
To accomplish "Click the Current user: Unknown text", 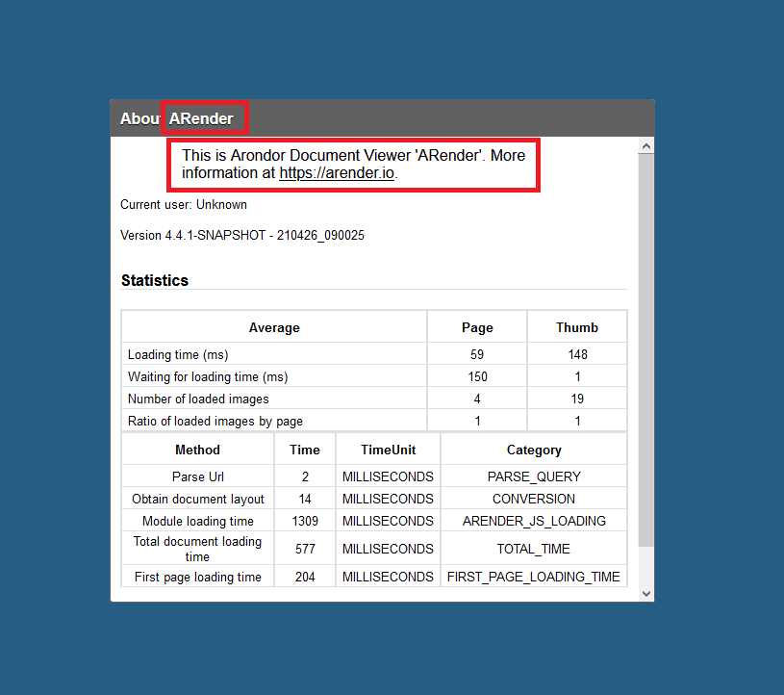I will [184, 204].
